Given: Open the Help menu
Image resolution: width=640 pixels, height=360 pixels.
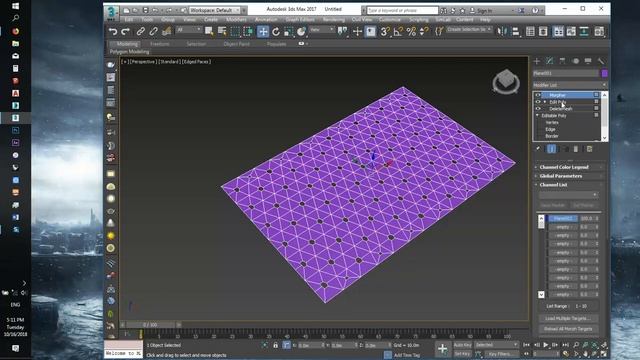Looking at the screenshot, I should coord(485,20).
